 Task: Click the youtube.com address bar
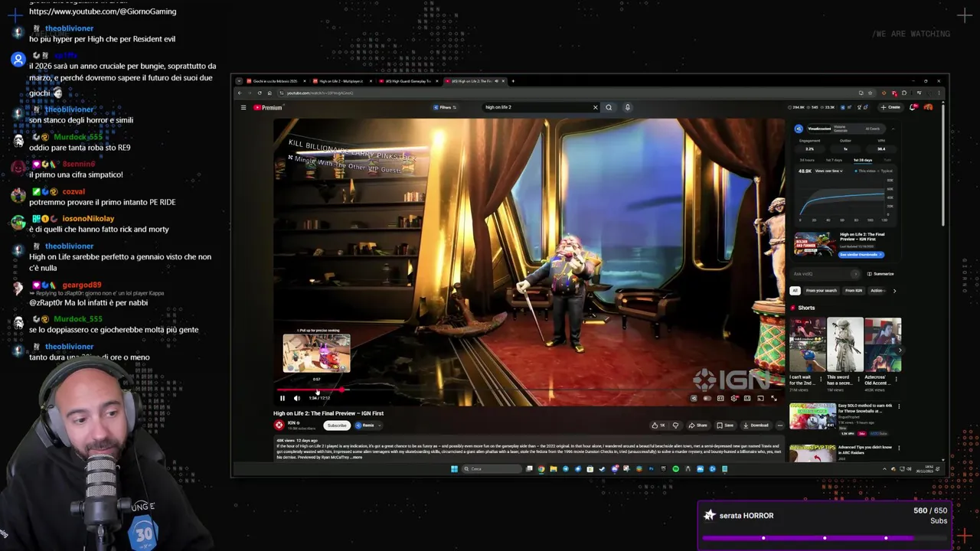[567, 93]
